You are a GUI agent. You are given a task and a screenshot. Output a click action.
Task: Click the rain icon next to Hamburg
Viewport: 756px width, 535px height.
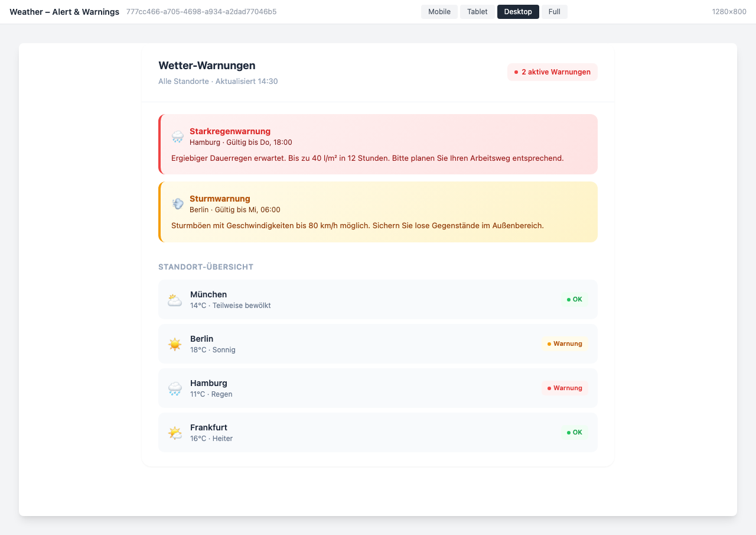[175, 388]
